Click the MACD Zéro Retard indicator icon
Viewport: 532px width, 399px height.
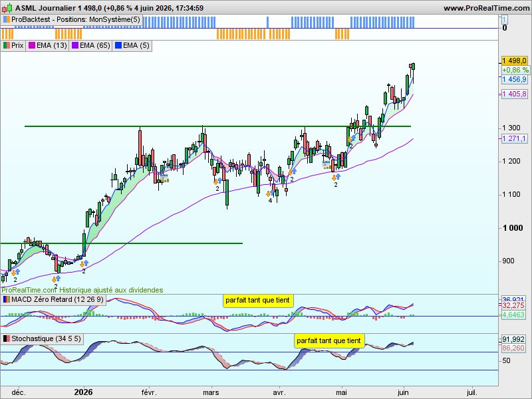pyautogui.click(x=6, y=300)
